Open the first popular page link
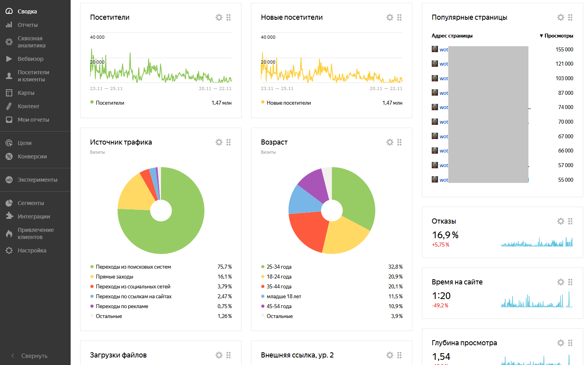This screenshot has width=588, height=365. click(444, 50)
